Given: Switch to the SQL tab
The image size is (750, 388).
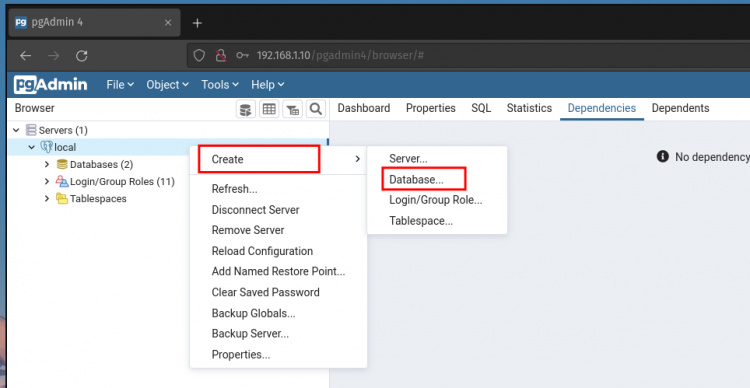Looking at the screenshot, I should [x=481, y=108].
